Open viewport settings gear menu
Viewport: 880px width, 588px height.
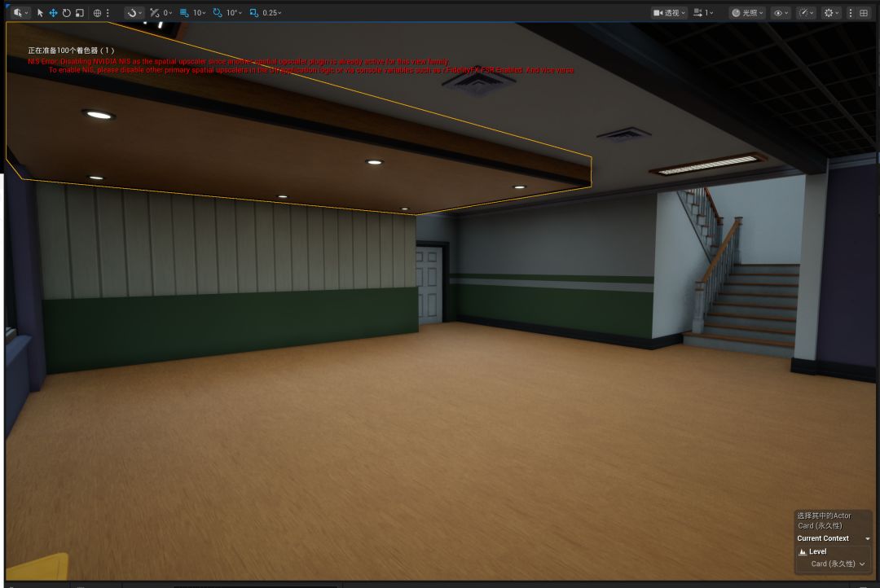tap(831, 12)
